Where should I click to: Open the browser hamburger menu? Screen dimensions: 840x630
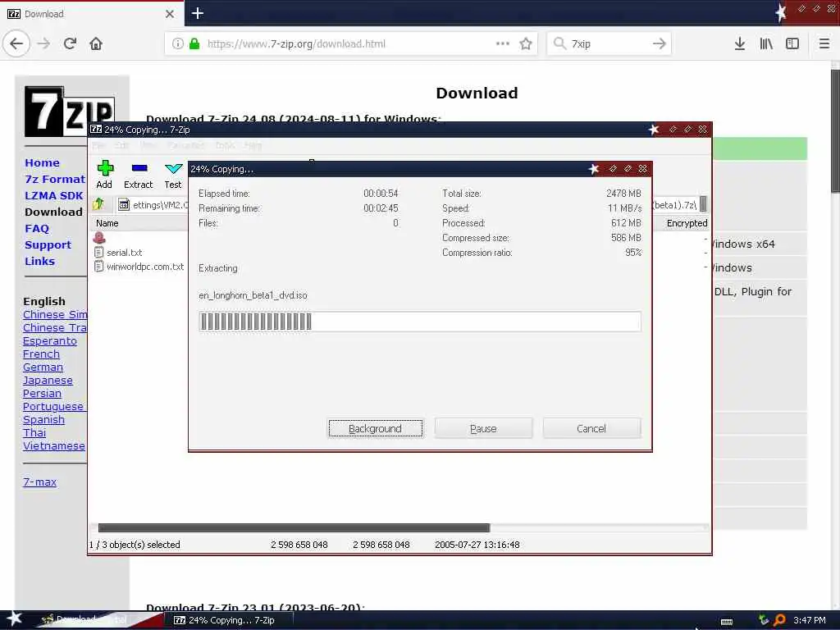[x=824, y=43]
